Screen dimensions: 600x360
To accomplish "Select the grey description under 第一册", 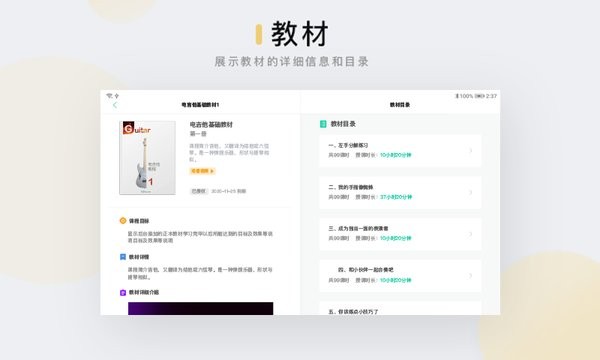I will 229,153.
